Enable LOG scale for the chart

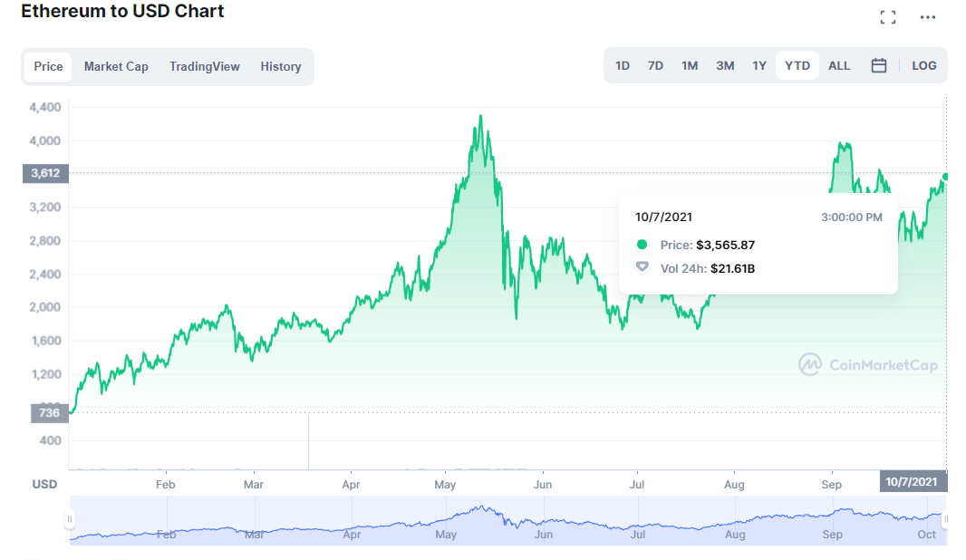click(923, 65)
